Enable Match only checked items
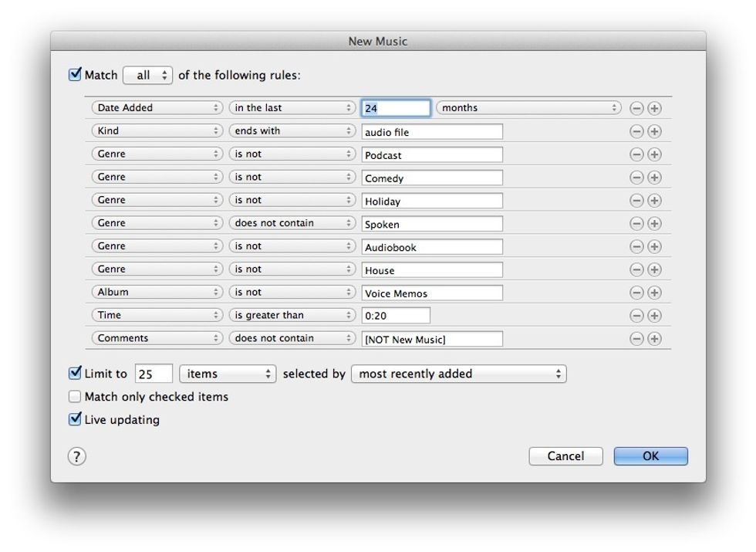Viewport: 756px width, 552px height. 75,397
